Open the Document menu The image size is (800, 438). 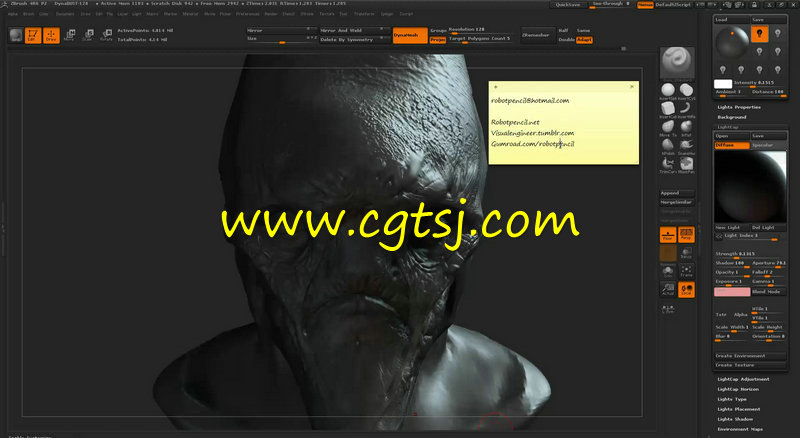pyautogui.click(x=65, y=14)
